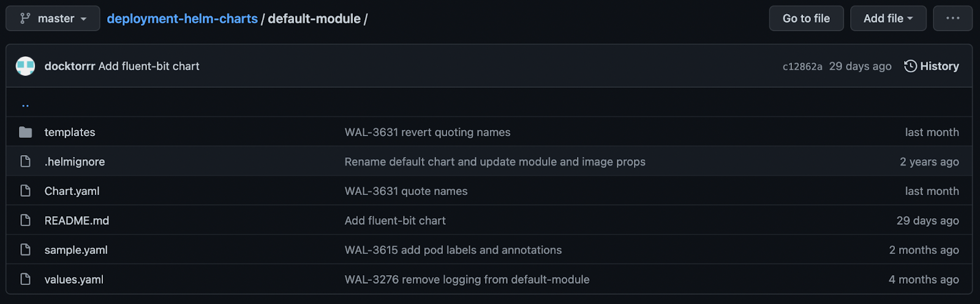Open the c12862a commit hash
This screenshot has height=304, width=980.
point(802,66)
